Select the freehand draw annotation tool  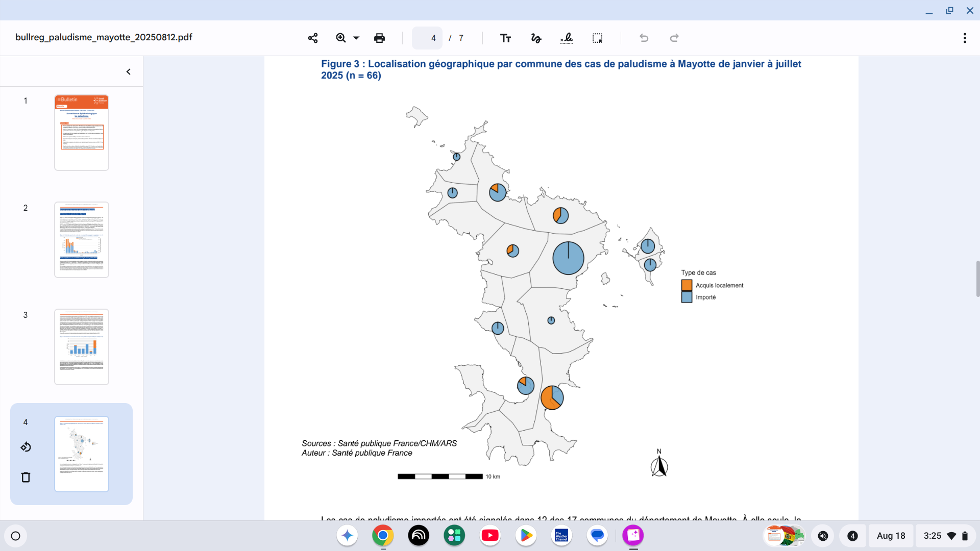536,38
